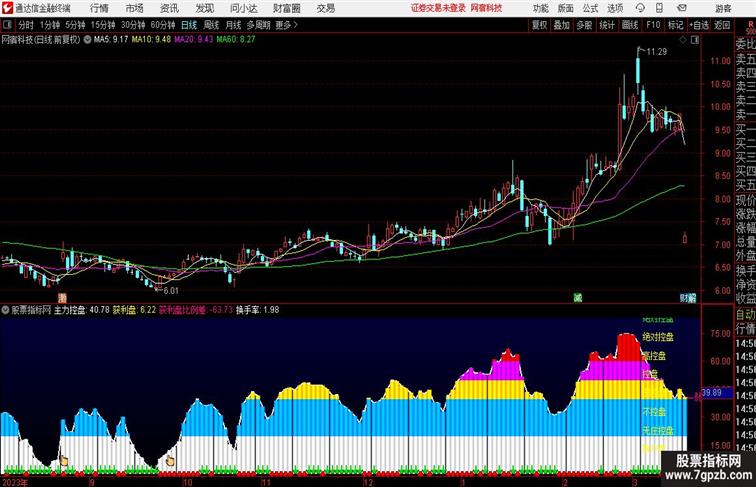Image resolution: width=756 pixels, height=487 pixels.
Task: Toggle the left panel layout icon
Action: tap(7, 25)
